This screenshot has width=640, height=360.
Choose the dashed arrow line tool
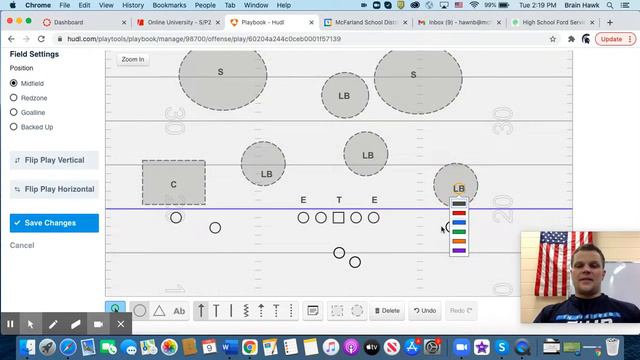point(261,311)
